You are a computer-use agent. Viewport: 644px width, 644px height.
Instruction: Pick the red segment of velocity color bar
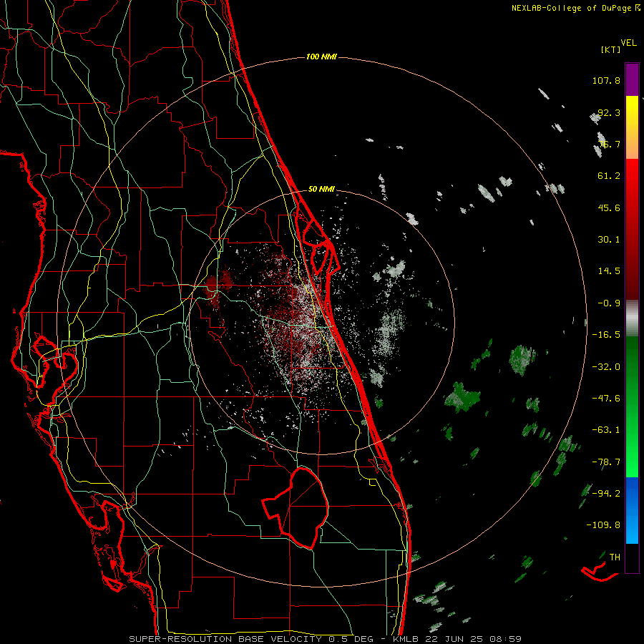pos(632,229)
